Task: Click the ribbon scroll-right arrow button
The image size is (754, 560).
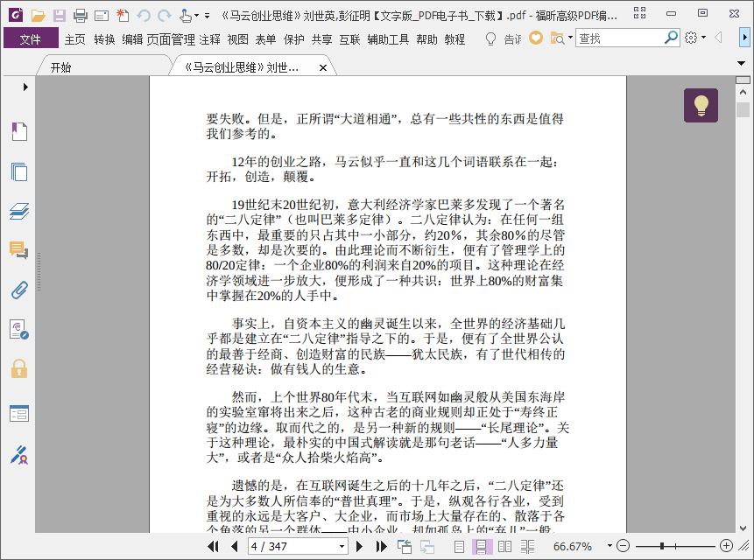Action: 745,37
